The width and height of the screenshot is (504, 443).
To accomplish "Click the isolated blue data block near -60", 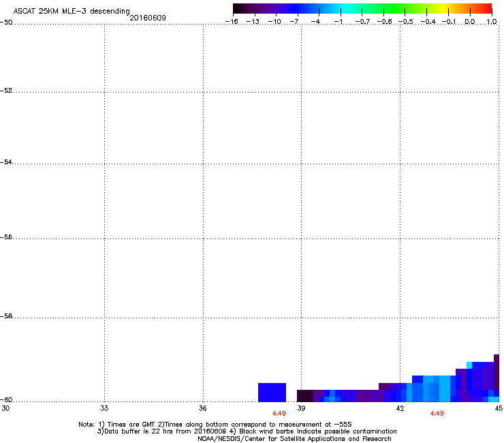I will [x=272, y=392].
